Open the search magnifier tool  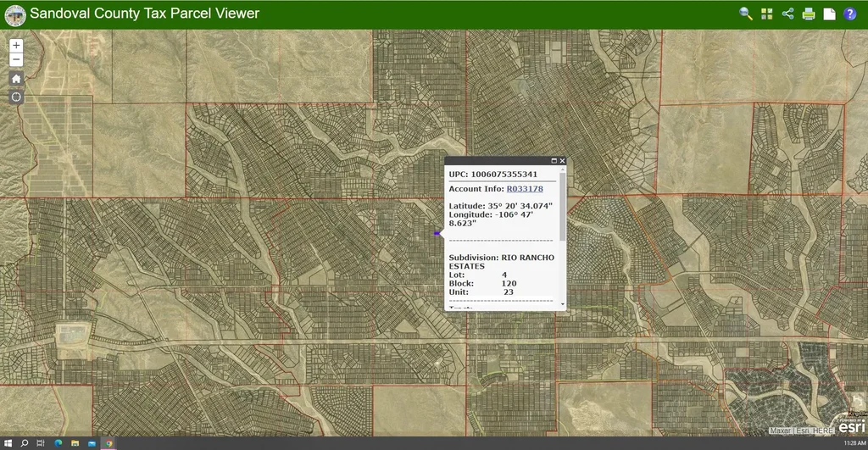746,14
